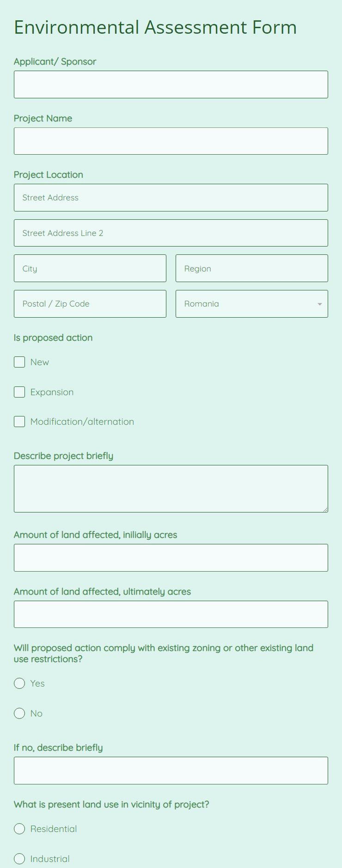Click the Street Address Line 2 field
This screenshot has width=342, height=868.
click(171, 233)
